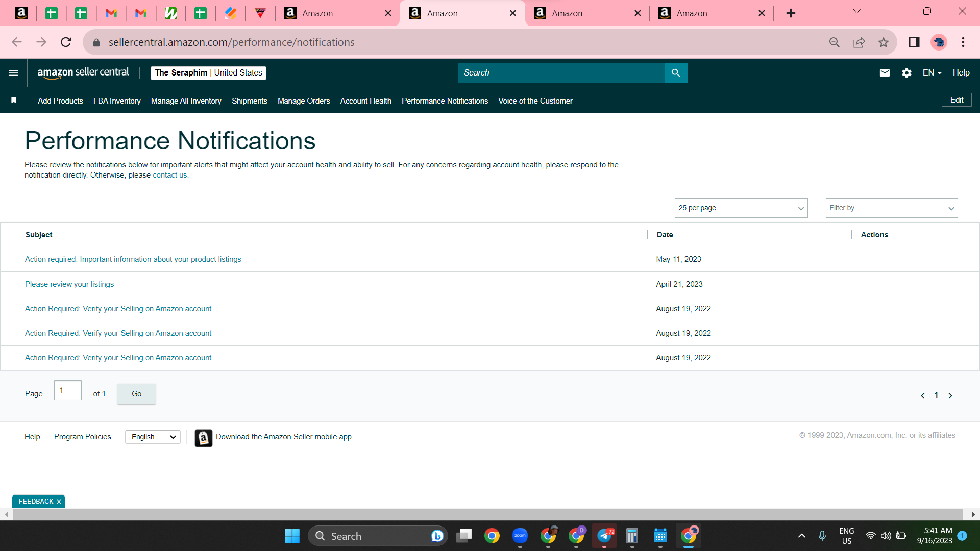Open the Calculator app on the taskbar
Viewport: 980px width, 551px height.
click(632, 536)
